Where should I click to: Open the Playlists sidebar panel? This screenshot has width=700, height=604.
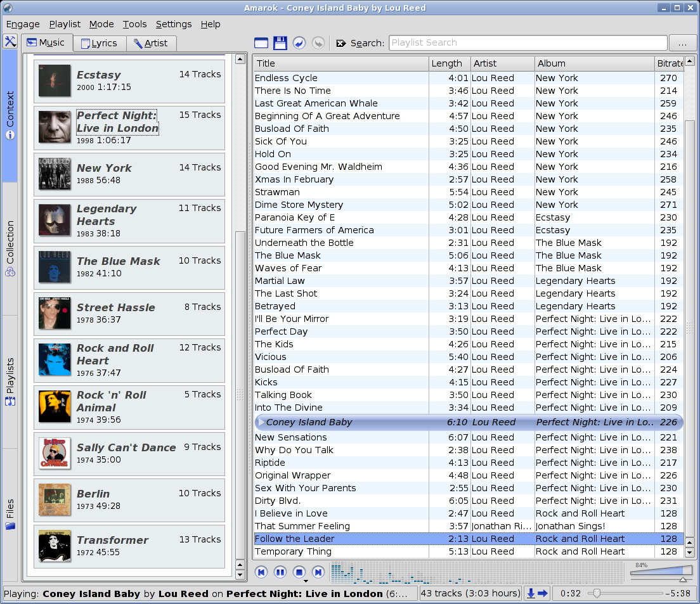pos(10,382)
